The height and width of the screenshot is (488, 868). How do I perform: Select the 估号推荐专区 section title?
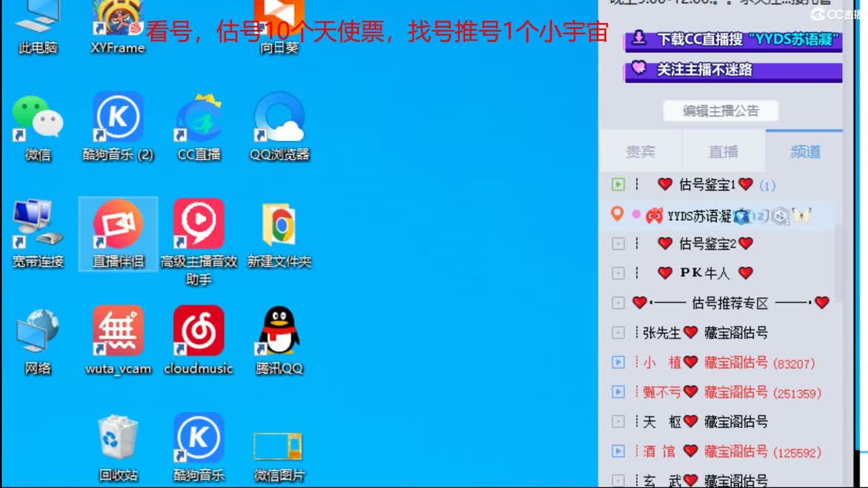coord(730,303)
